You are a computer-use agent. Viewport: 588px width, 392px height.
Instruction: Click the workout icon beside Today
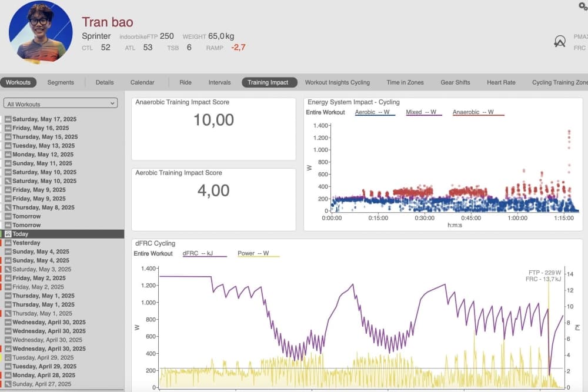point(8,234)
